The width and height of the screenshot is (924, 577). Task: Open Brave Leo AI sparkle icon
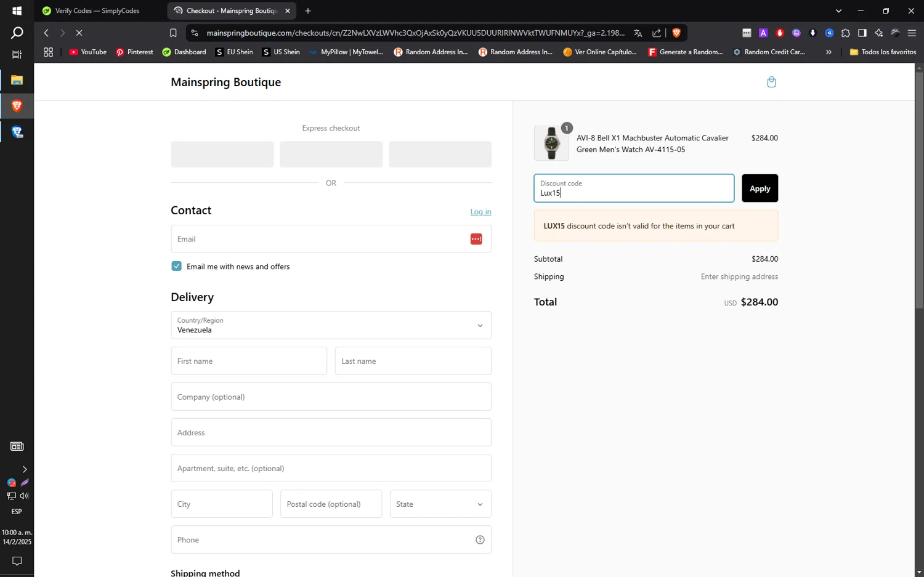click(x=879, y=33)
